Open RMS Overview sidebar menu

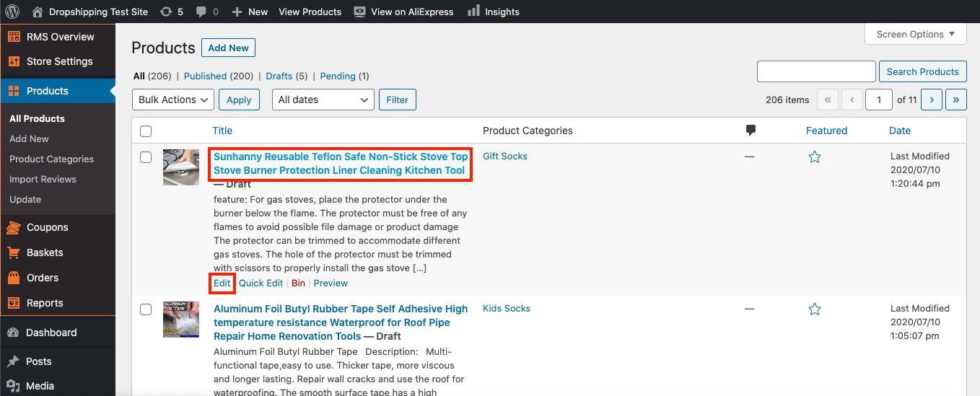click(58, 37)
